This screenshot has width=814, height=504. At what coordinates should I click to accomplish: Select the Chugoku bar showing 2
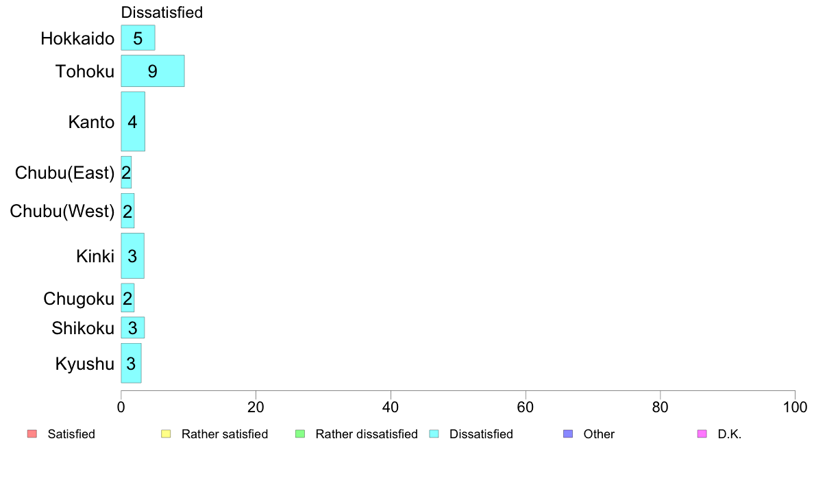coord(127,298)
